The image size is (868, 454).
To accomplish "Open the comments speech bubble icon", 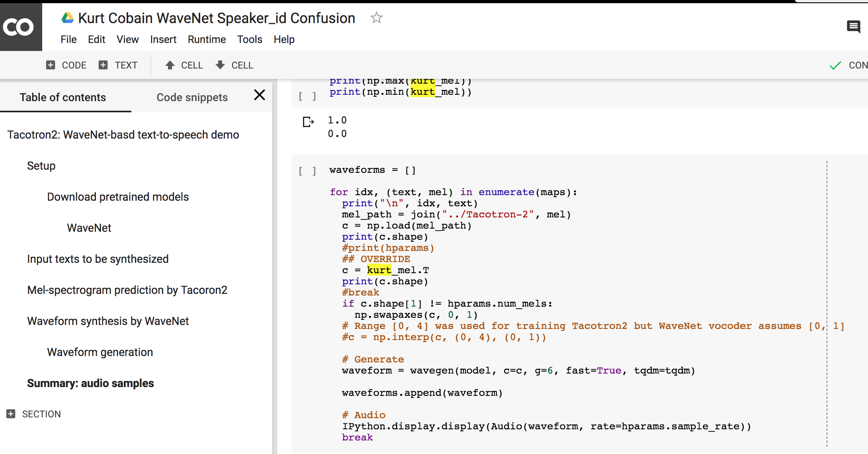I will 853,27.
